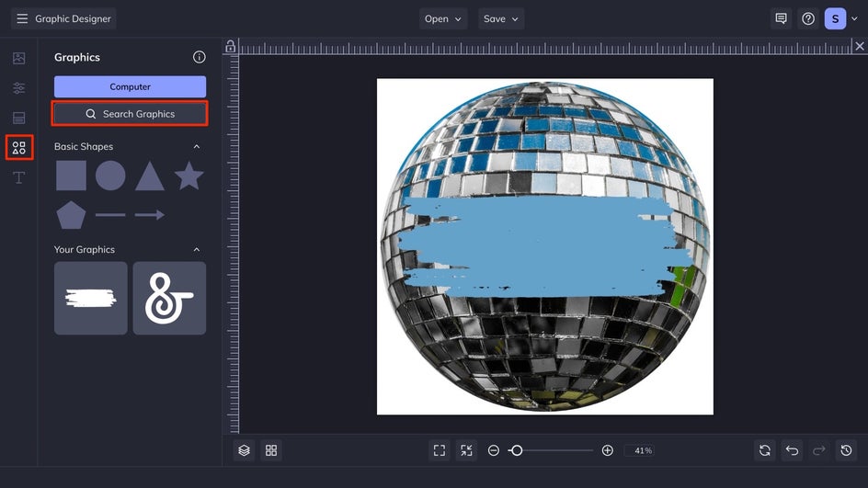Click the fit-to-screen icon

coord(440,450)
